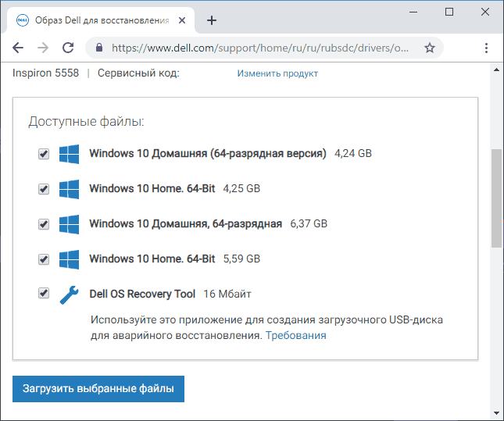The image size is (504, 421).
Task: Click the browser back arrow
Action: [18, 48]
